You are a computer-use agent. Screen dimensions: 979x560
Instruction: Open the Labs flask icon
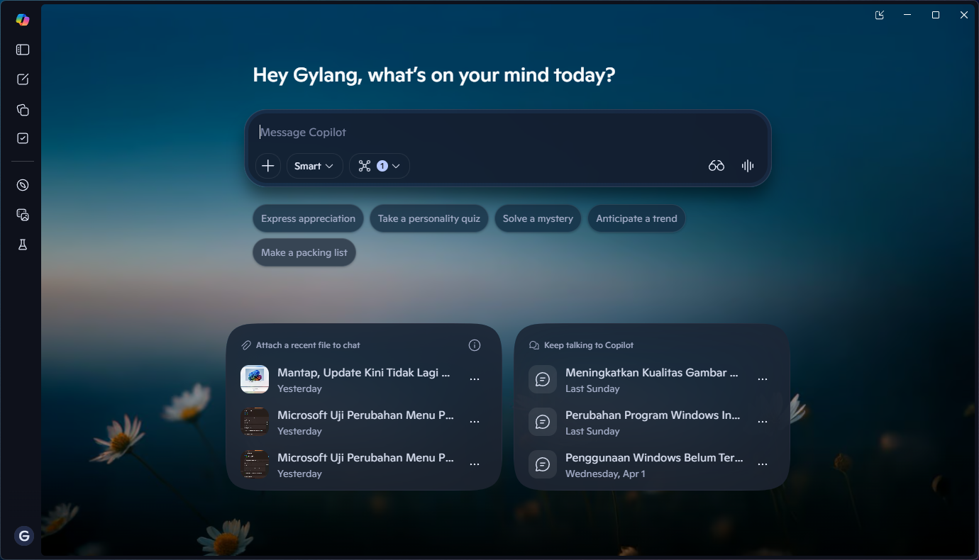click(23, 245)
